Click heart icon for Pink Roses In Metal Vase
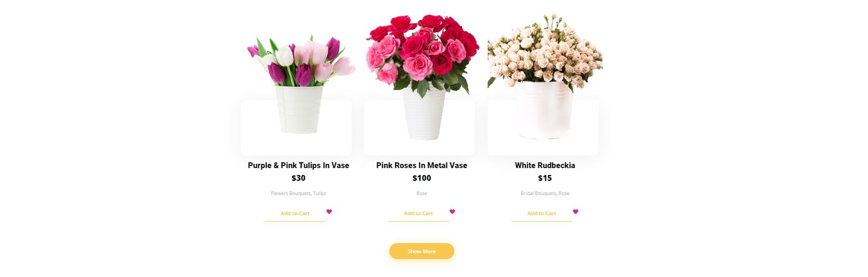Image resolution: width=868 pixels, height=277 pixels. tap(452, 211)
